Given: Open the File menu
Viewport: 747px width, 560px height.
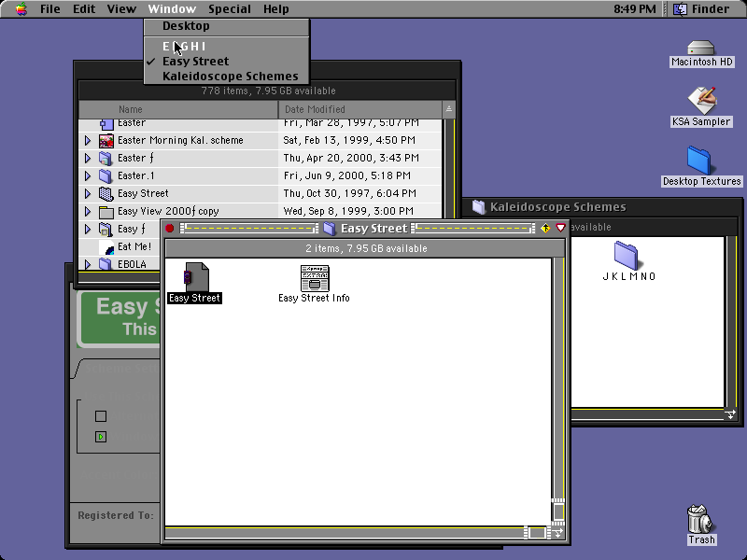Looking at the screenshot, I should click(x=50, y=8).
